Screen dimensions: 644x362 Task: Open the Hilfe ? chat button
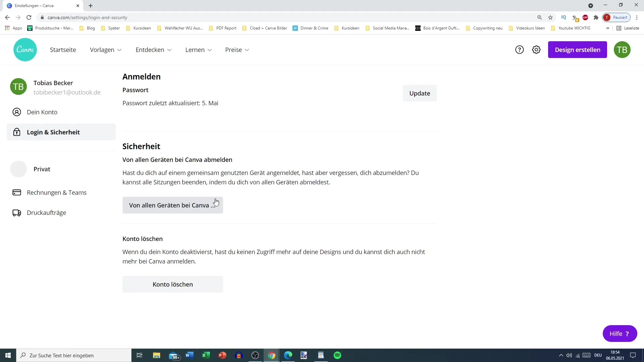coord(620,334)
